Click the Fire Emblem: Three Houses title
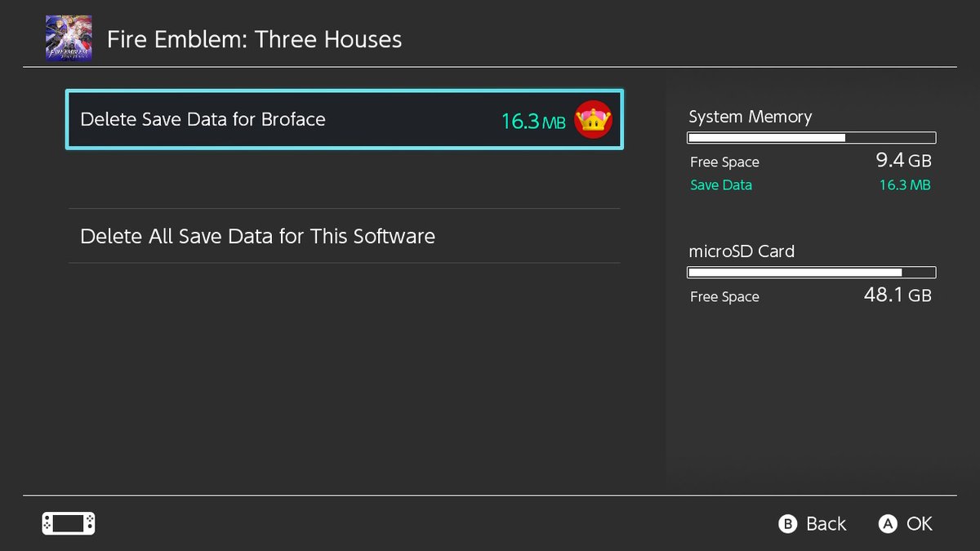 pyautogui.click(x=255, y=39)
